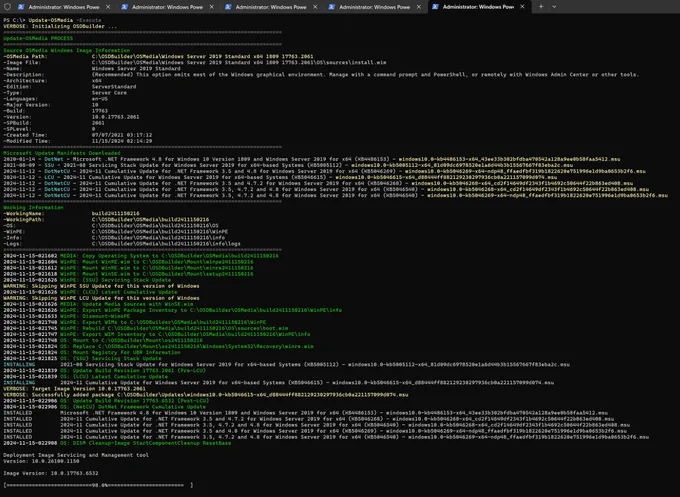This screenshot has width=680, height=497.
Task: Click the PowerShell icon on the third tab
Action: click(x=228, y=7)
